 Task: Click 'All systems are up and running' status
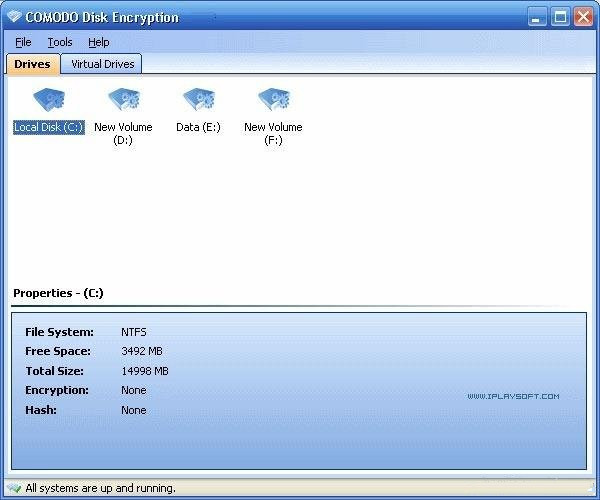tap(101, 489)
